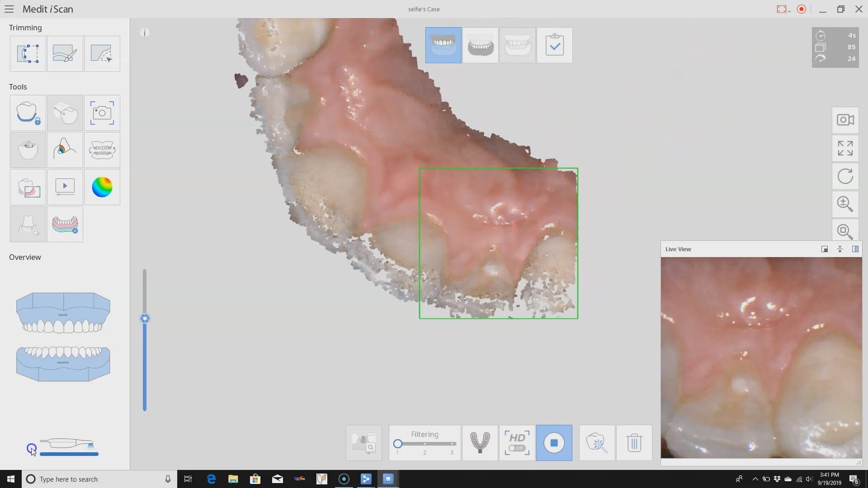Click the lower jaw model in Overview

63,363
